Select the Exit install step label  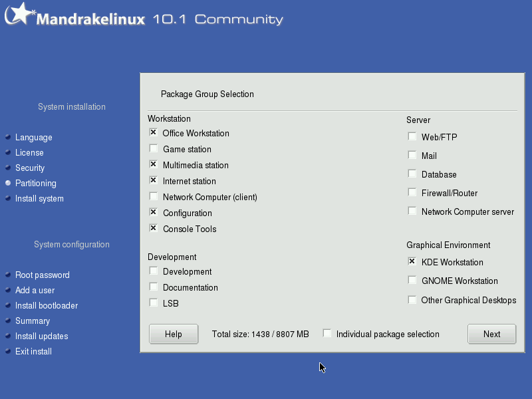tap(34, 351)
